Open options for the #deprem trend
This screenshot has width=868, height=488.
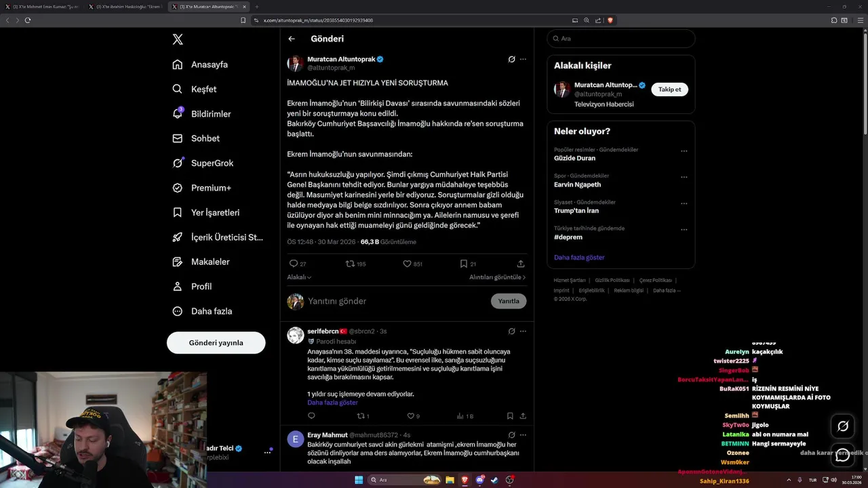coord(684,230)
